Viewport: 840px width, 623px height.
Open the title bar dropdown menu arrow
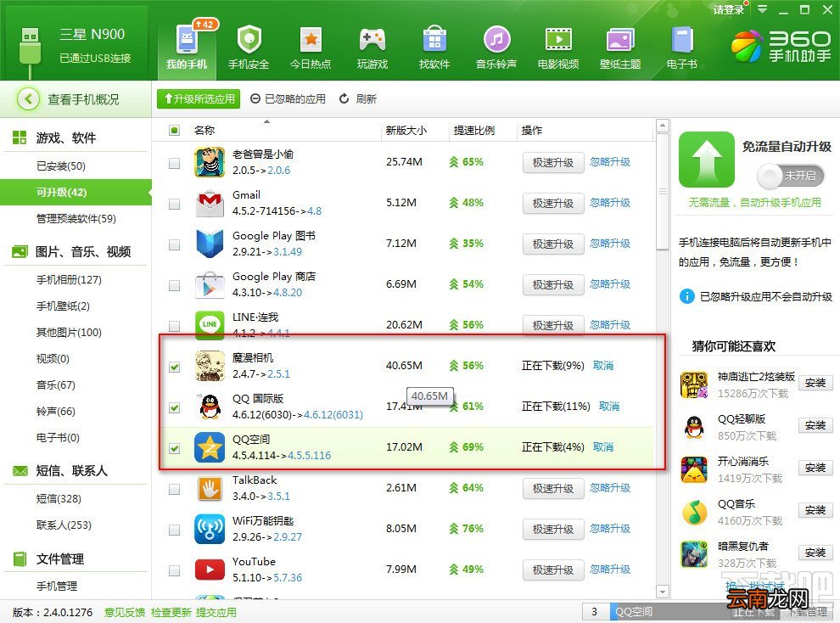(762, 9)
